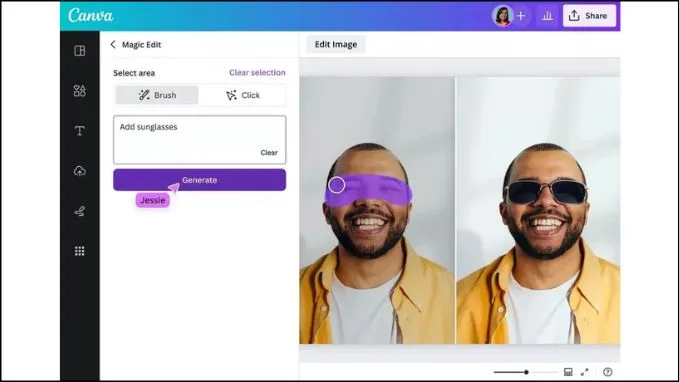Toggle fullscreen expand arrows icon
The width and height of the screenshot is (680, 382).
(x=585, y=372)
